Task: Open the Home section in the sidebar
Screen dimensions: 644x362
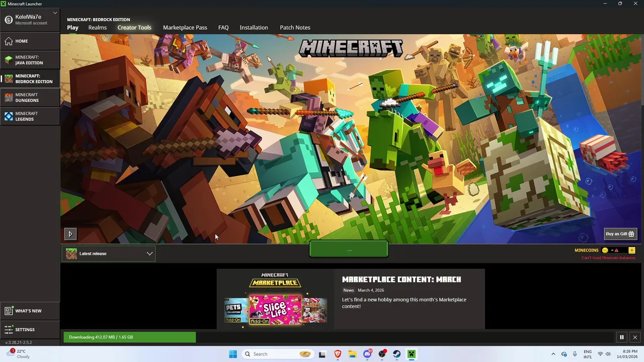Action: [30, 41]
